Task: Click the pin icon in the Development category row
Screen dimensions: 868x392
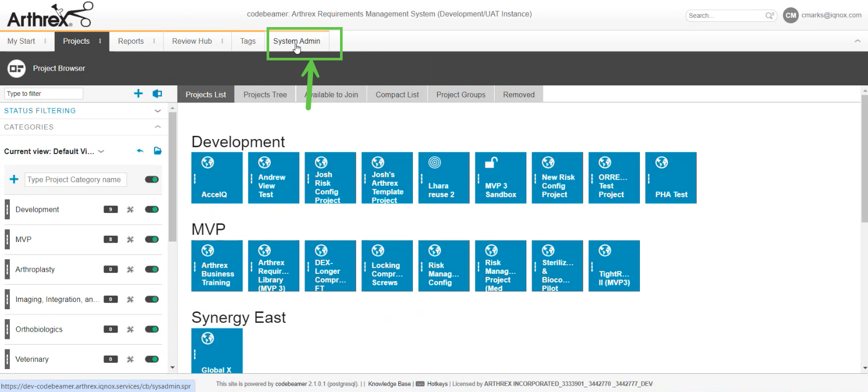Action: [130, 209]
